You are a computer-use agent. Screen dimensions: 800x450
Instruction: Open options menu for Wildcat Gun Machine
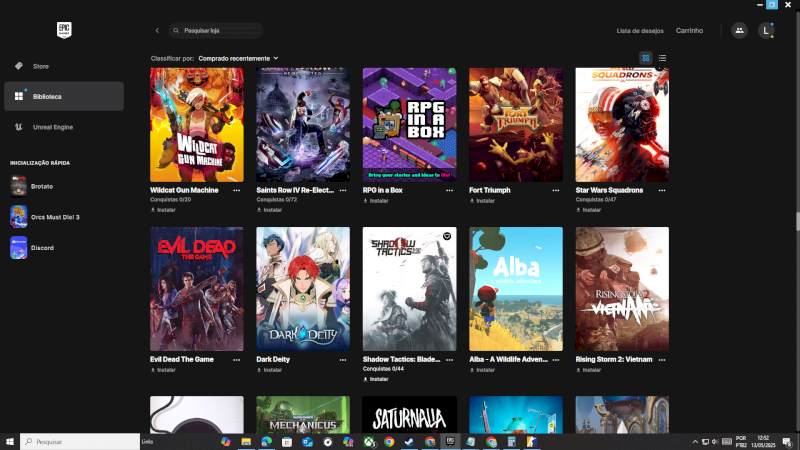point(237,190)
